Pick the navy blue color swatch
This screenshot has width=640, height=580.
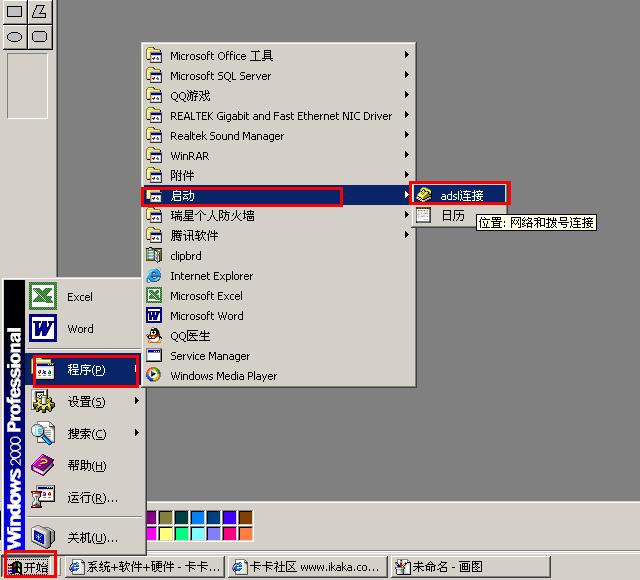tap(213, 518)
